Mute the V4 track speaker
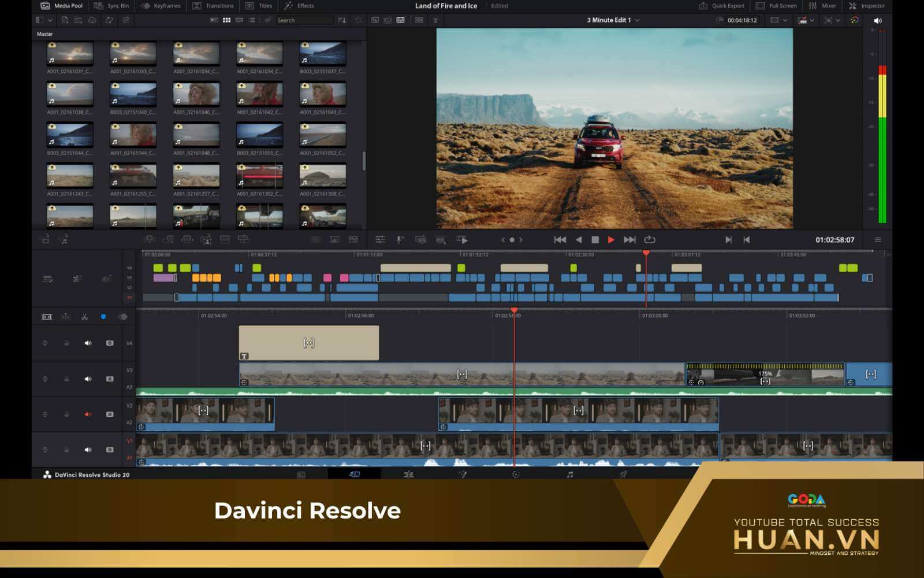 click(88, 343)
